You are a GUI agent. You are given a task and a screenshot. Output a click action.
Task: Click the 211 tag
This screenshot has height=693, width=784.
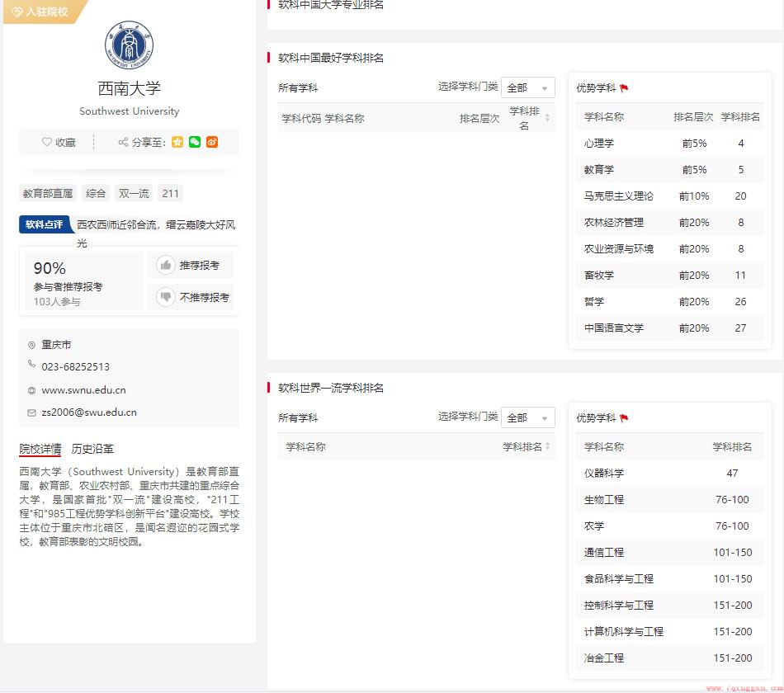tap(171, 194)
